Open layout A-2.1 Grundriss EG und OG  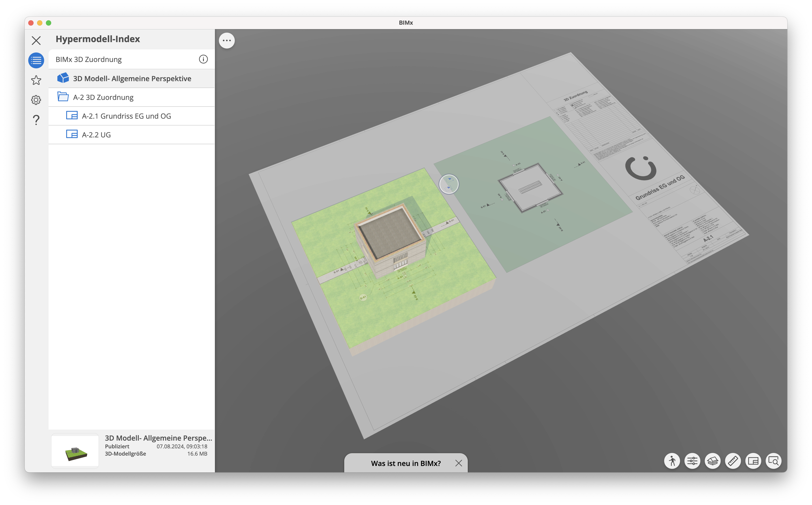132,116
